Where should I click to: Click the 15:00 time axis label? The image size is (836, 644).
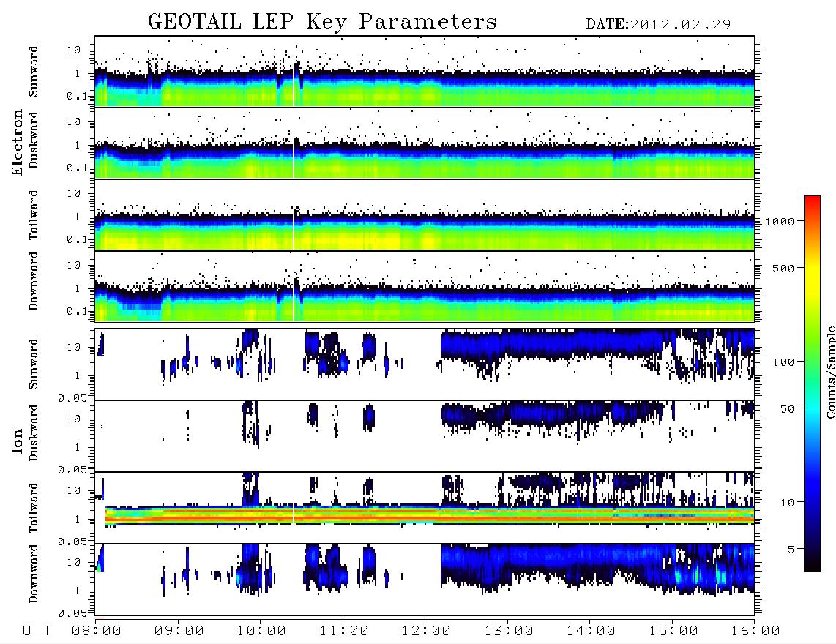coord(673,631)
